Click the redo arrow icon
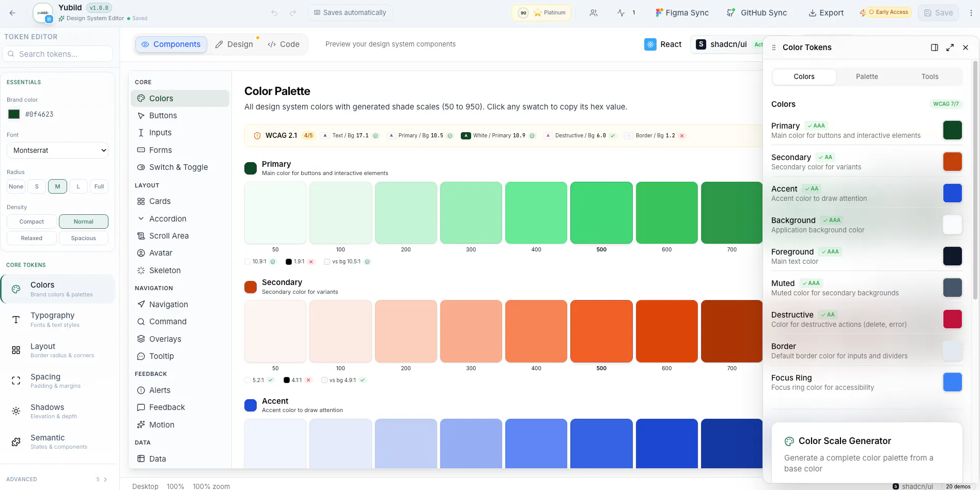Image resolution: width=980 pixels, height=490 pixels. click(x=293, y=13)
